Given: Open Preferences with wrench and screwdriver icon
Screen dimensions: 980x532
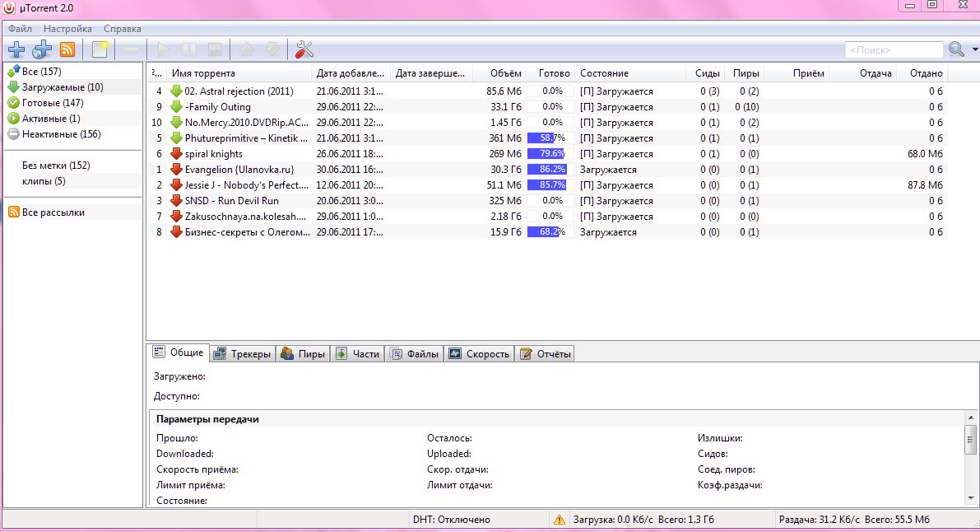Looking at the screenshot, I should [304, 49].
